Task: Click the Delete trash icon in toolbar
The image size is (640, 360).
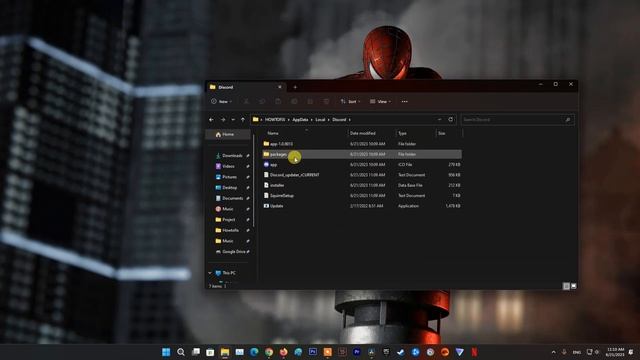Action: tap(326, 102)
